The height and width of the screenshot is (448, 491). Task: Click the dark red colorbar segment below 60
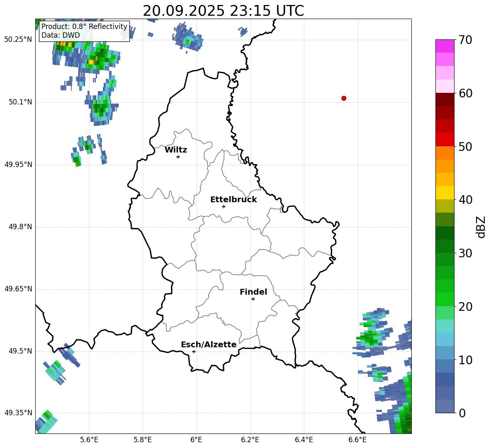pyautogui.click(x=445, y=99)
